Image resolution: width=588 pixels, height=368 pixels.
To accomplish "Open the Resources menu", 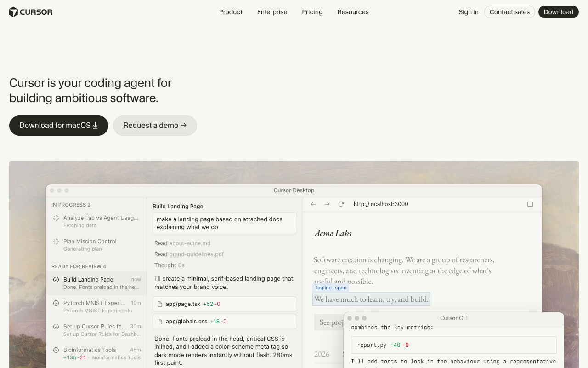I will (353, 12).
